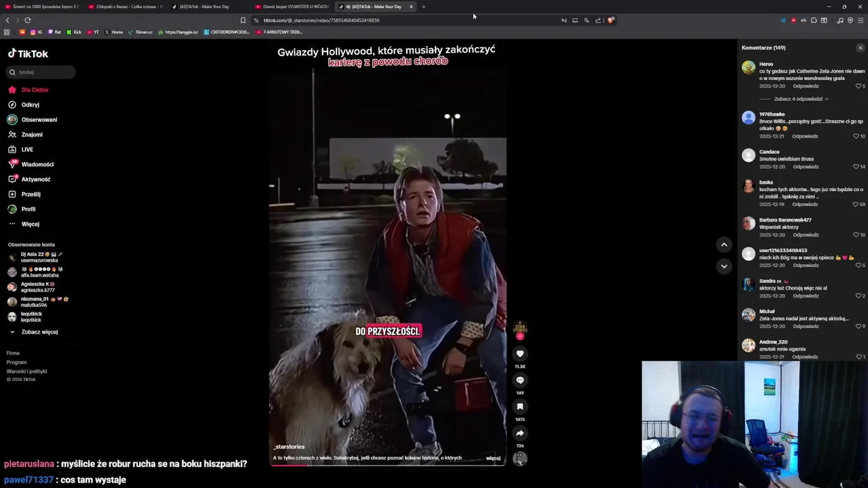Click the address bar URL
Viewport: 868px width, 488px height.
pyautogui.click(x=321, y=20)
